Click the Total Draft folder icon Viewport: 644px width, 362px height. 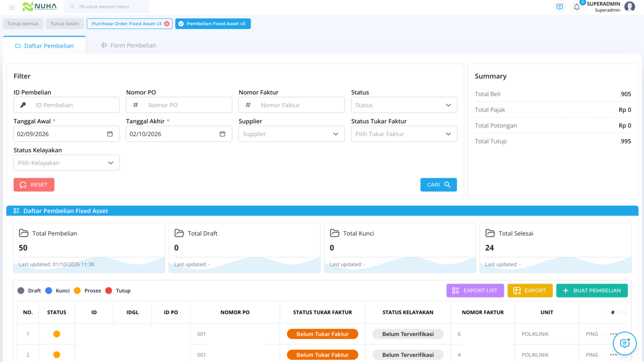click(179, 233)
